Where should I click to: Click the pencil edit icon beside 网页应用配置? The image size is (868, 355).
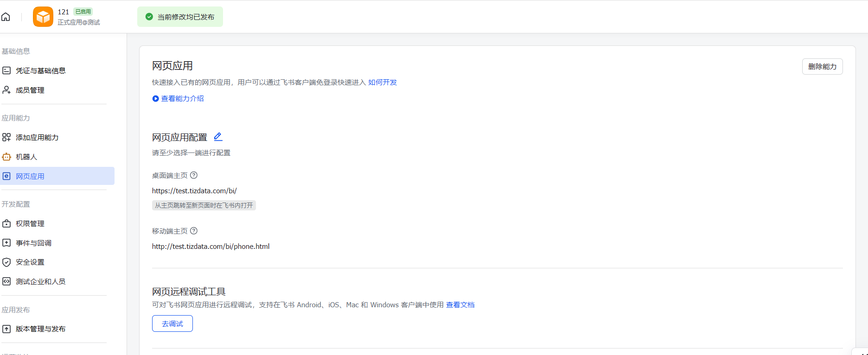tap(218, 137)
